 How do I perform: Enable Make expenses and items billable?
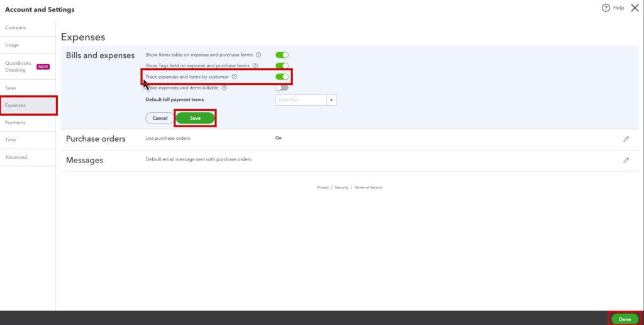click(282, 88)
